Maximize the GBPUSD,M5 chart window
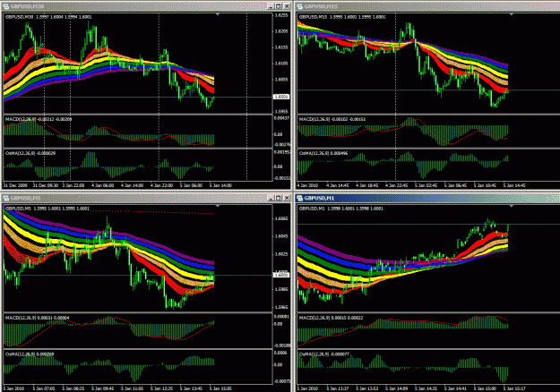 click(x=279, y=198)
